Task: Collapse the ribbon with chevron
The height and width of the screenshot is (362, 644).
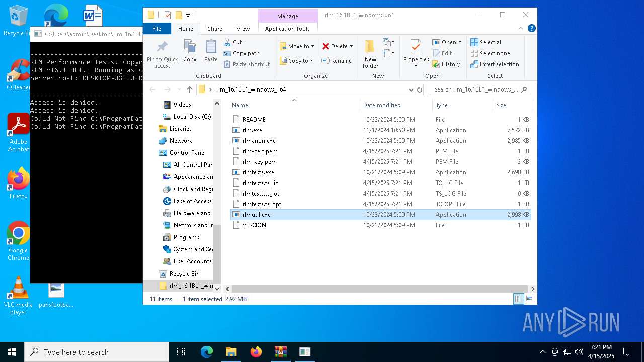Action: pyautogui.click(x=522, y=29)
